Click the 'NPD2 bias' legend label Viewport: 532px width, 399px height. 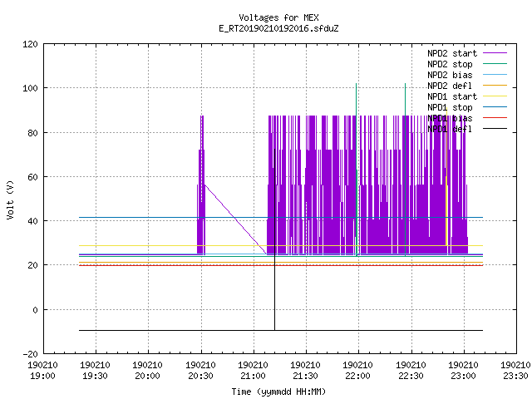(x=450, y=75)
